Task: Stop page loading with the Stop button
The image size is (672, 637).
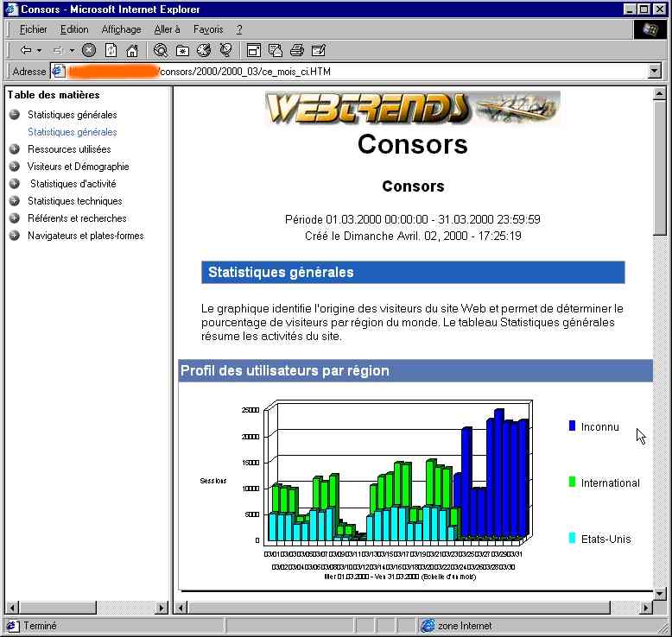Action: (x=89, y=51)
